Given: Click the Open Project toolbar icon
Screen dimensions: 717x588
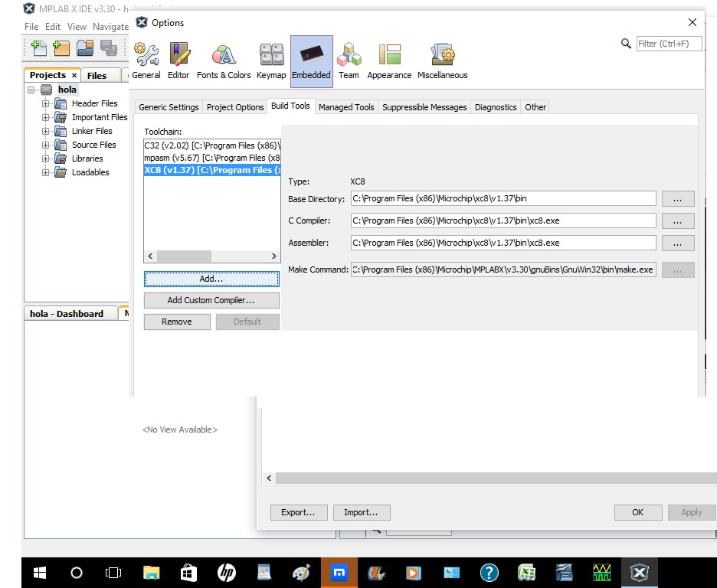Looking at the screenshot, I should 85,48.
